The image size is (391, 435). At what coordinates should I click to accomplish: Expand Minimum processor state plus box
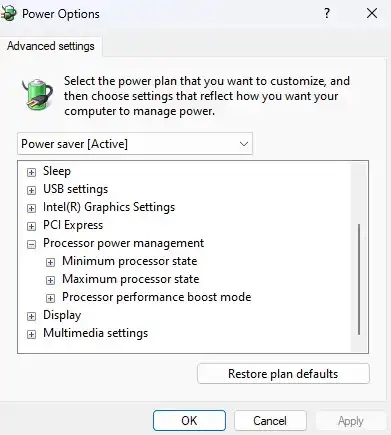coord(50,262)
